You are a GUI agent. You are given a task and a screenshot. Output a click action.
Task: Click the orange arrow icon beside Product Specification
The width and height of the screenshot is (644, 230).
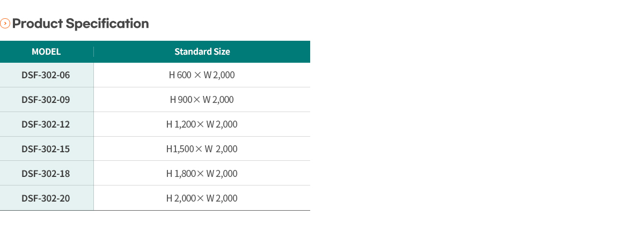pos(5,24)
